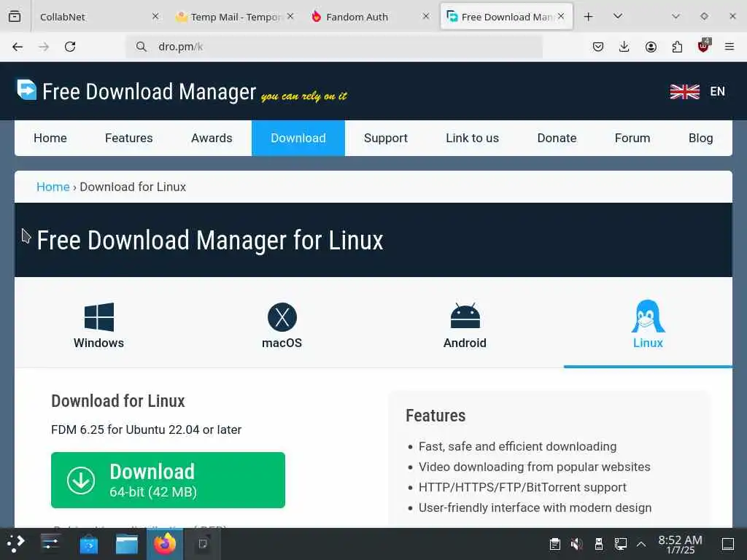Click the network tray icon

[x=620, y=544]
